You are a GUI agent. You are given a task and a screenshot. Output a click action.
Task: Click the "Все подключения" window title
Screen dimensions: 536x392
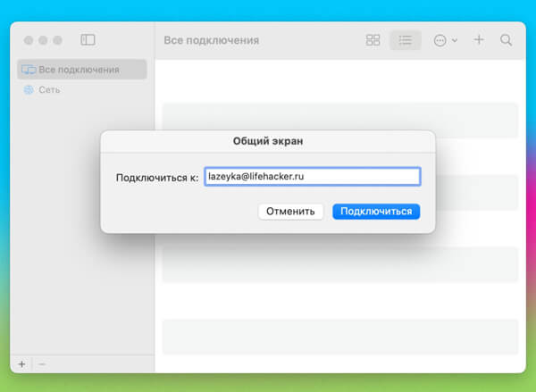[212, 40]
